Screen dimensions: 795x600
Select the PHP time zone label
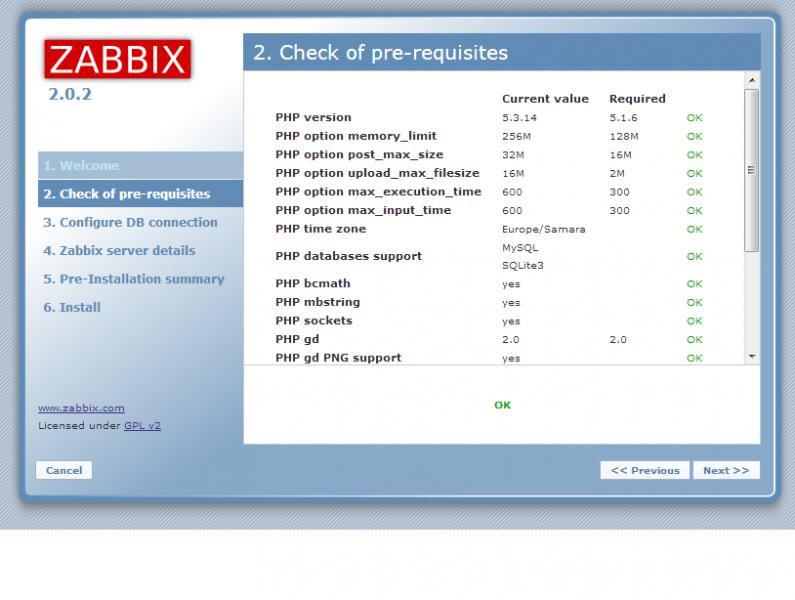(320, 229)
